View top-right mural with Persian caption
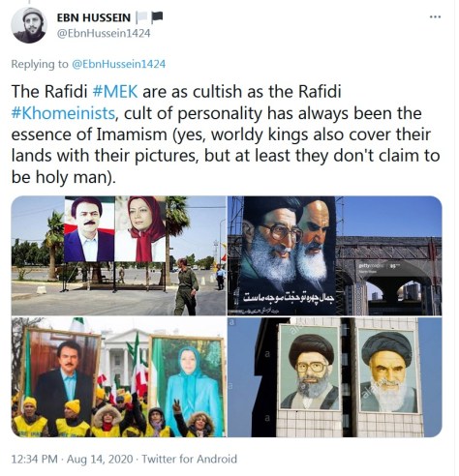 [x=335, y=255]
